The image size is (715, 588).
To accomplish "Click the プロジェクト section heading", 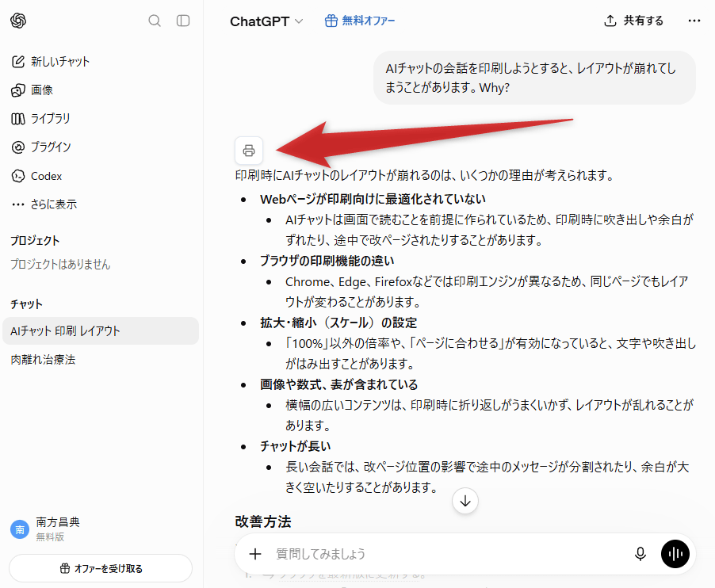I will 35,241.
